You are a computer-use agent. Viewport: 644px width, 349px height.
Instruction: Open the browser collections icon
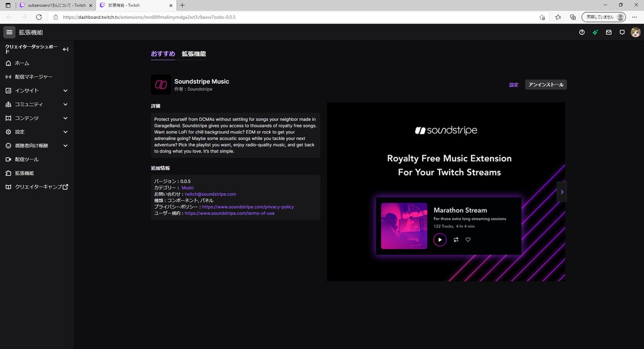point(573,17)
